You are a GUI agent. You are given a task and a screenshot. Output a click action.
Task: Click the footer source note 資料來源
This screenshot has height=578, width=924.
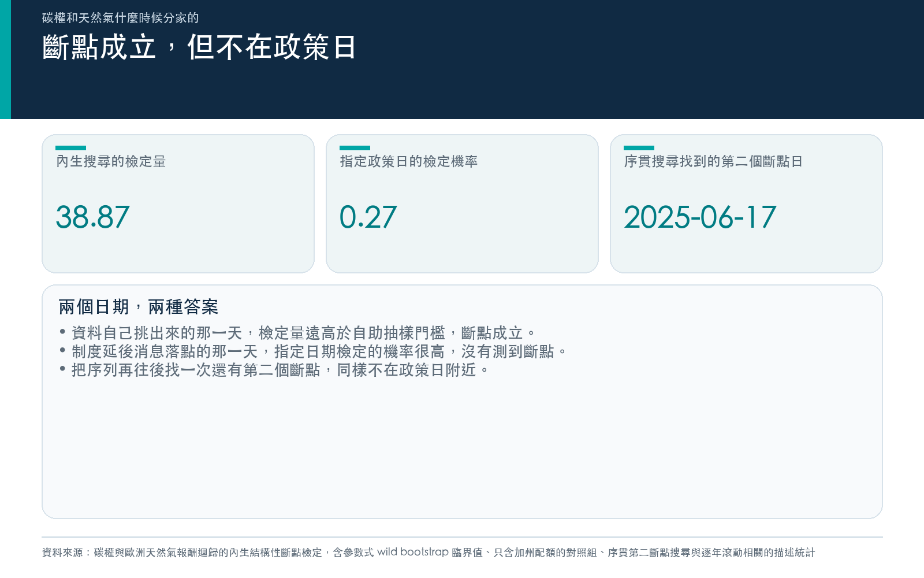pyautogui.click(x=428, y=553)
